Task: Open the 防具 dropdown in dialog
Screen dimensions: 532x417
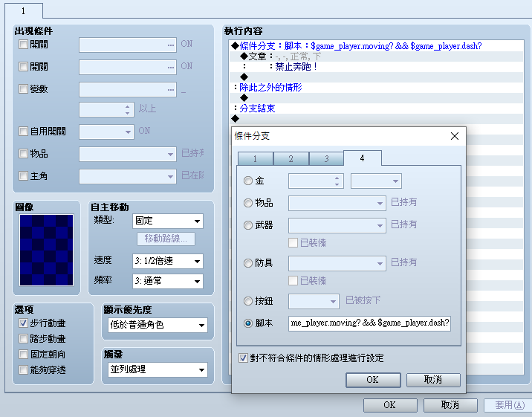Action: pyautogui.click(x=337, y=263)
